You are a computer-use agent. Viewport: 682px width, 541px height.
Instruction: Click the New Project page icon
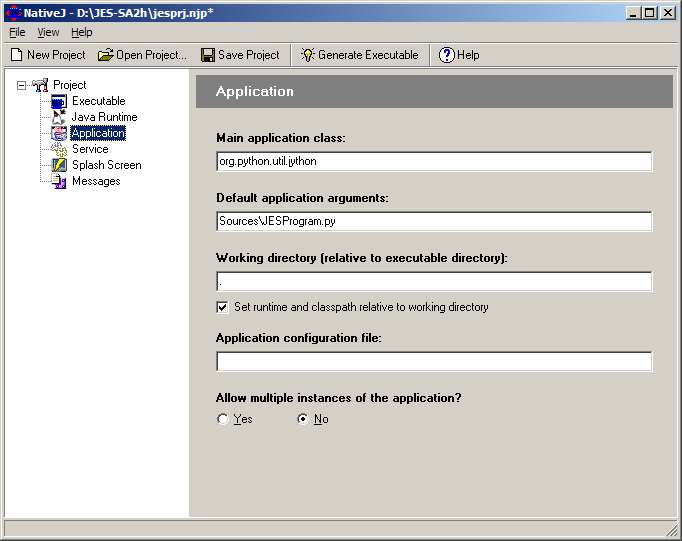click(x=17, y=55)
